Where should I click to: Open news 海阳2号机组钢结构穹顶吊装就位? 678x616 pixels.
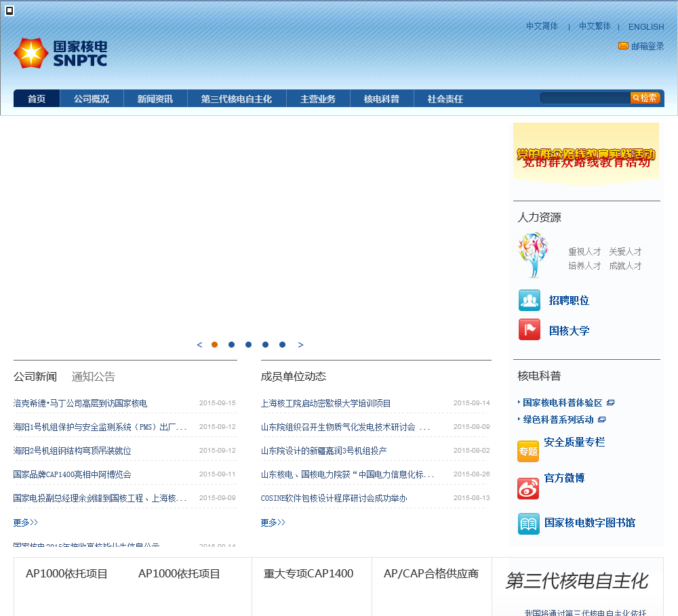point(73,451)
